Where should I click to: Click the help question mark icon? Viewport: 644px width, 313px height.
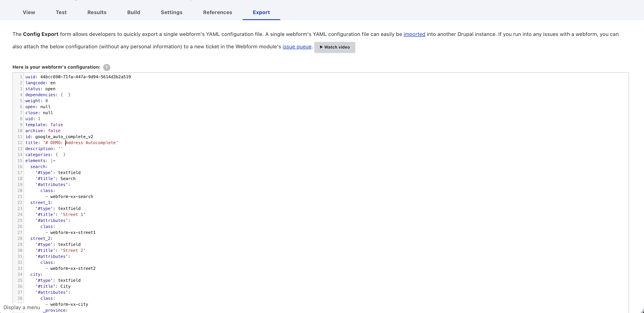coord(106,67)
